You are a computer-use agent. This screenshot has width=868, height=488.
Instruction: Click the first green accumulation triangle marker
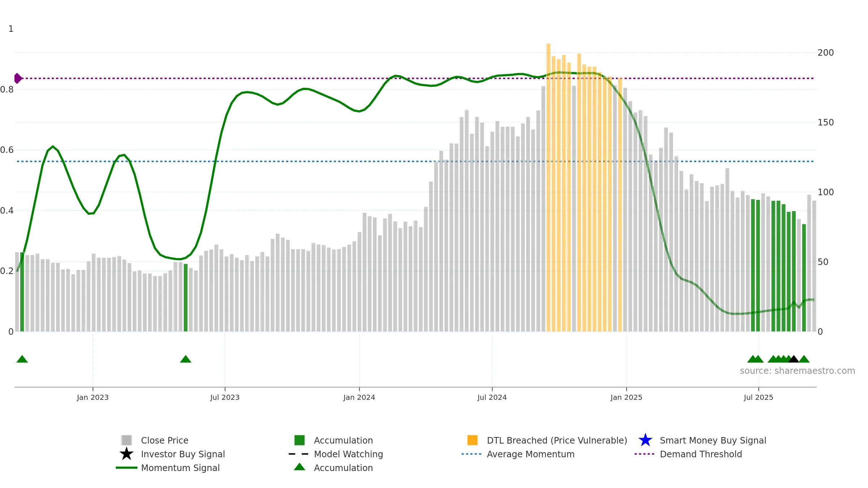pos(22,359)
